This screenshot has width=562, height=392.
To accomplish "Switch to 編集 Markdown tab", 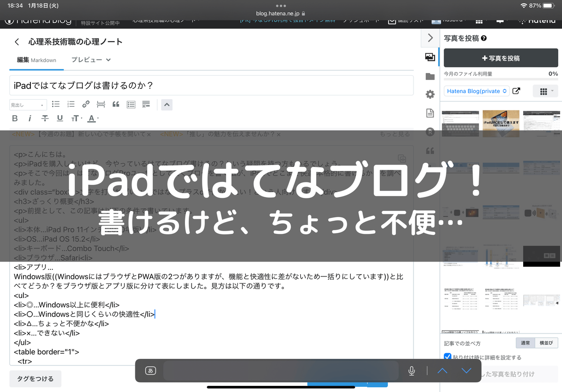I will (x=37, y=60).
